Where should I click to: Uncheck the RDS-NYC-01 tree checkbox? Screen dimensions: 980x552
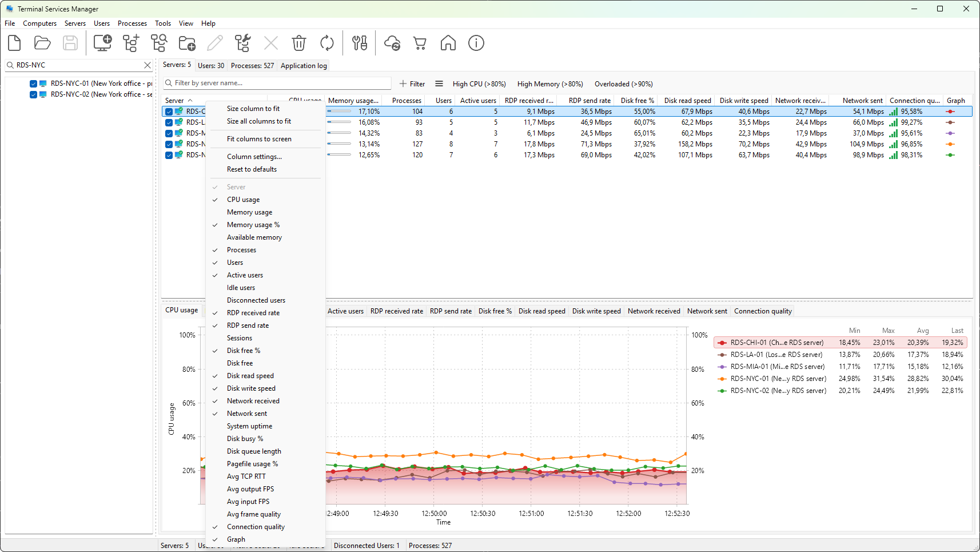tap(34, 84)
